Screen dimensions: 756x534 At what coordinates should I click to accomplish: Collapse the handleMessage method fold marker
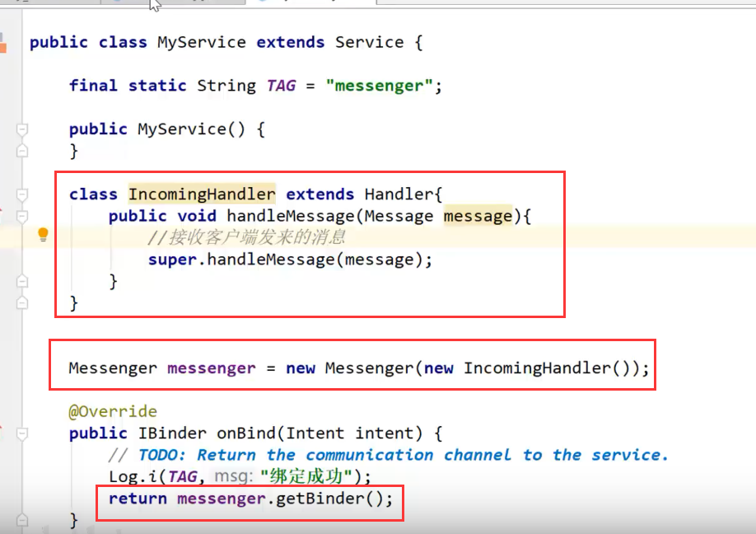pos(22,216)
